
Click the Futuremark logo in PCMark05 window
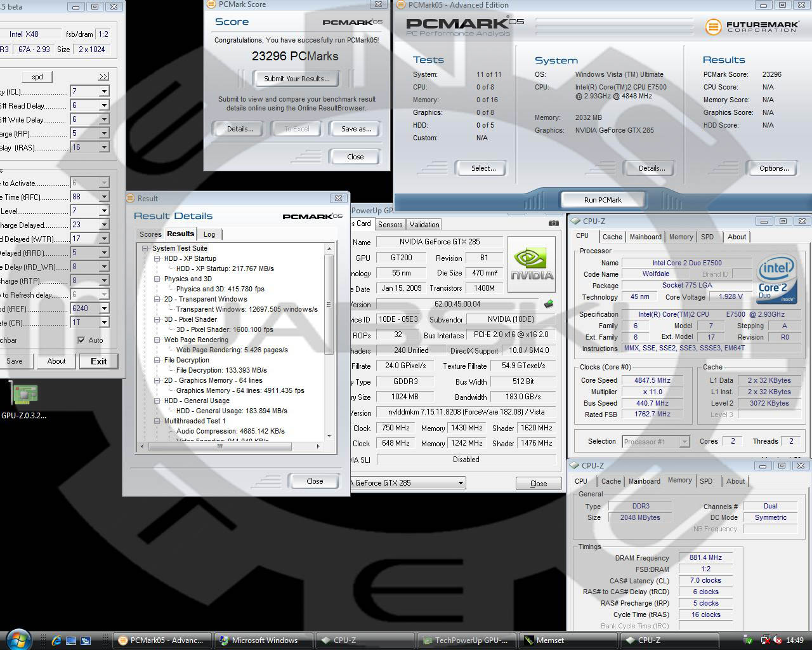(752, 27)
